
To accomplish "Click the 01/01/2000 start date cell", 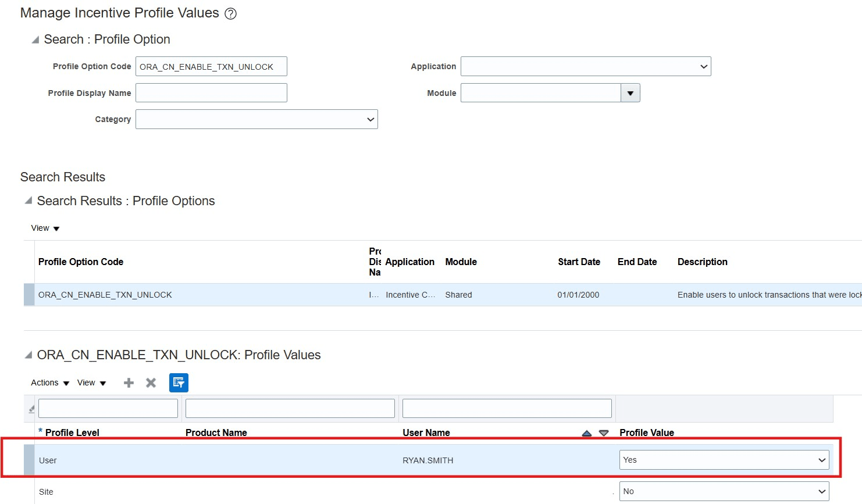I will tap(578, 295).
